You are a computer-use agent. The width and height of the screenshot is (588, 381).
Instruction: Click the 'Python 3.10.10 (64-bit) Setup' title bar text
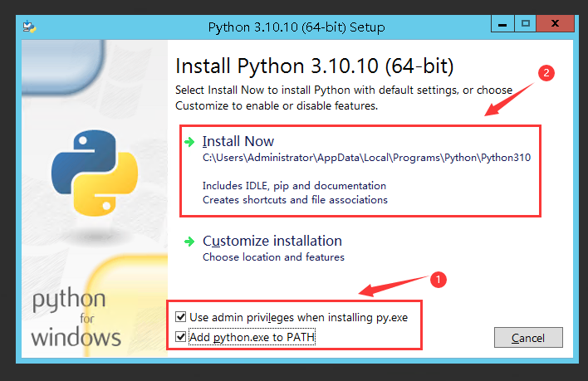[x=296, y=27]
